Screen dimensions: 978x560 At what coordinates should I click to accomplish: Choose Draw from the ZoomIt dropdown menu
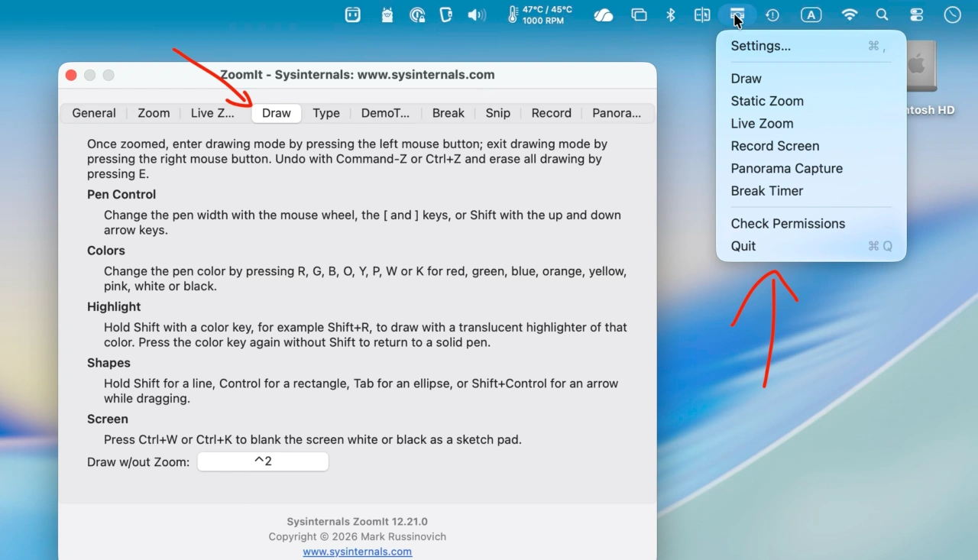pos(811,79)
